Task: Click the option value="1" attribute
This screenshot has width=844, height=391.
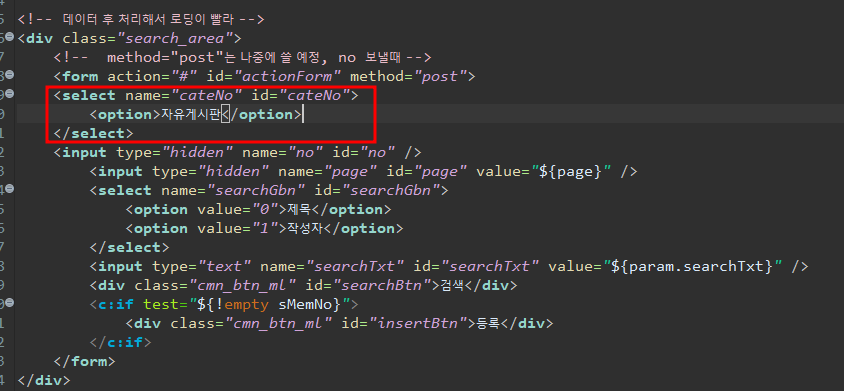Action: pyautogui.click(x=237, y=228)
